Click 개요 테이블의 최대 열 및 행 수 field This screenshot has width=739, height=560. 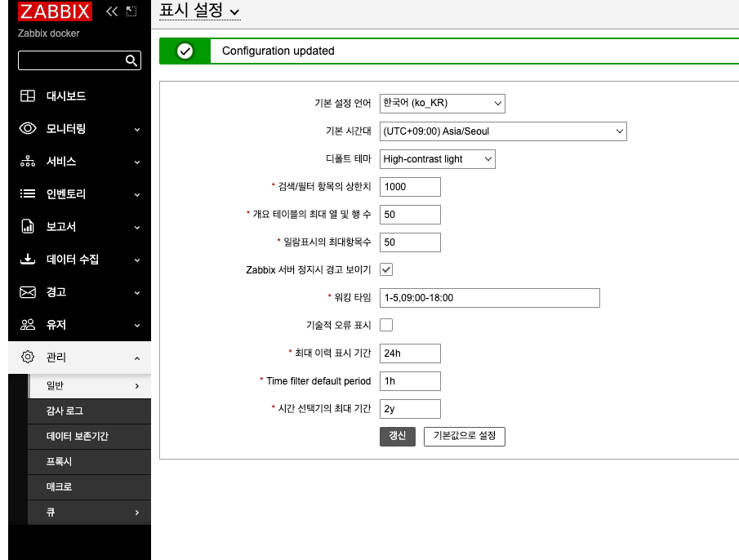tap(410, 215)
